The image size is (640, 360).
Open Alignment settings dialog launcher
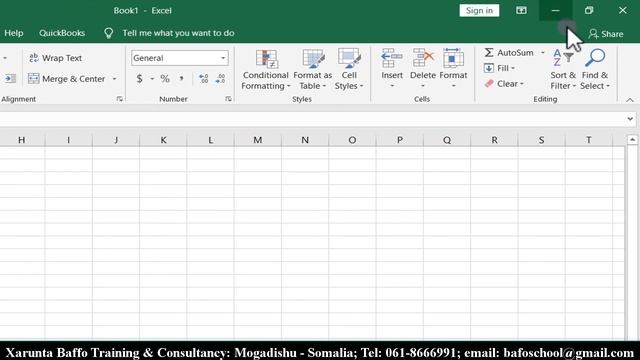coord(120,99)
